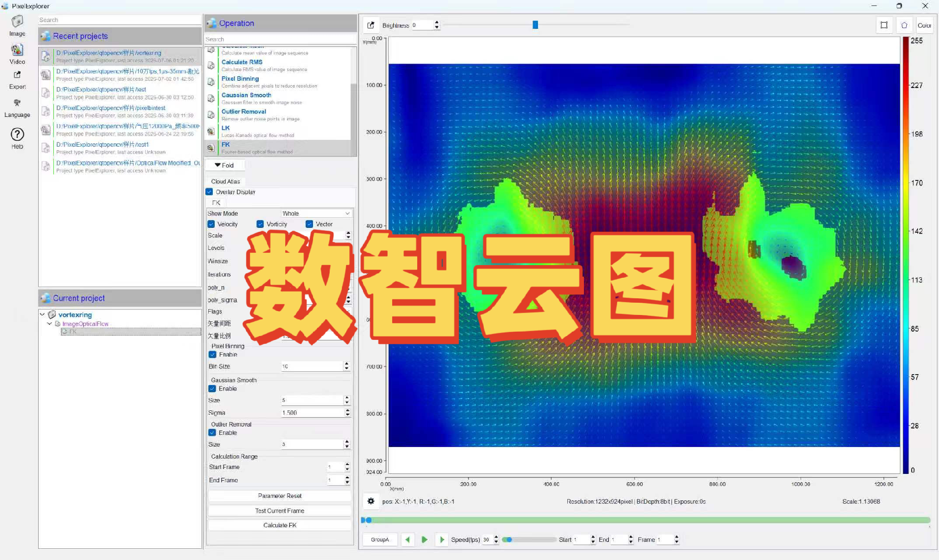Click the Recent projects search field

point(120,20)
